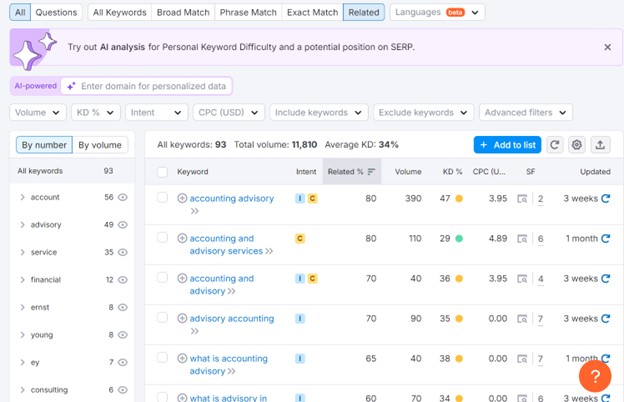Select the Broad Match tab

click(x=183, y=12)
